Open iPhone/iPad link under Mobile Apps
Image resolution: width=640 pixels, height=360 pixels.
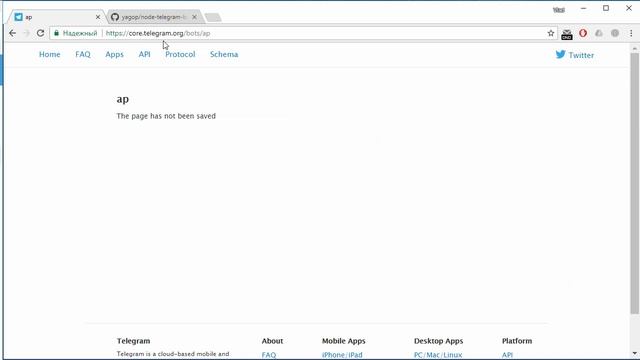342,355
